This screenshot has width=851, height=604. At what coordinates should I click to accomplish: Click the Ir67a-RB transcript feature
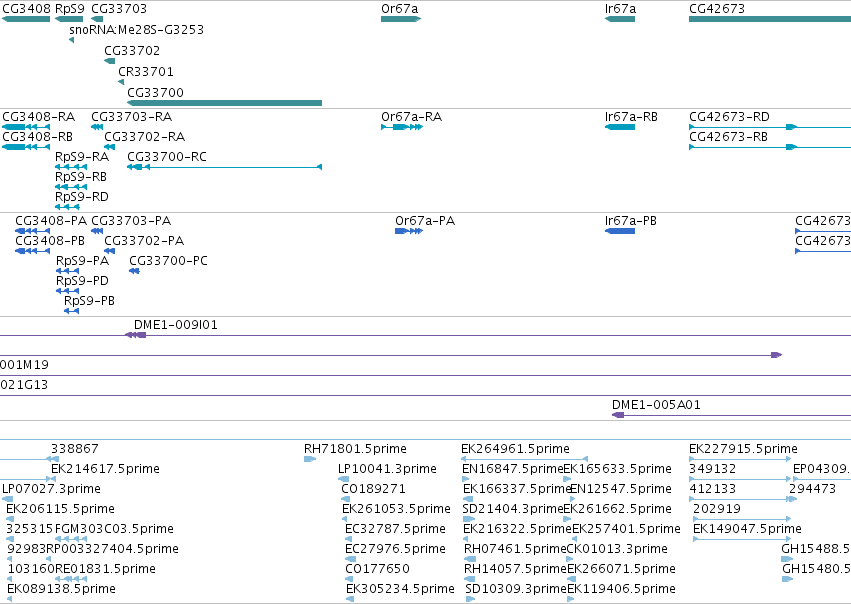pyautogui.click(x=620, y=127)
